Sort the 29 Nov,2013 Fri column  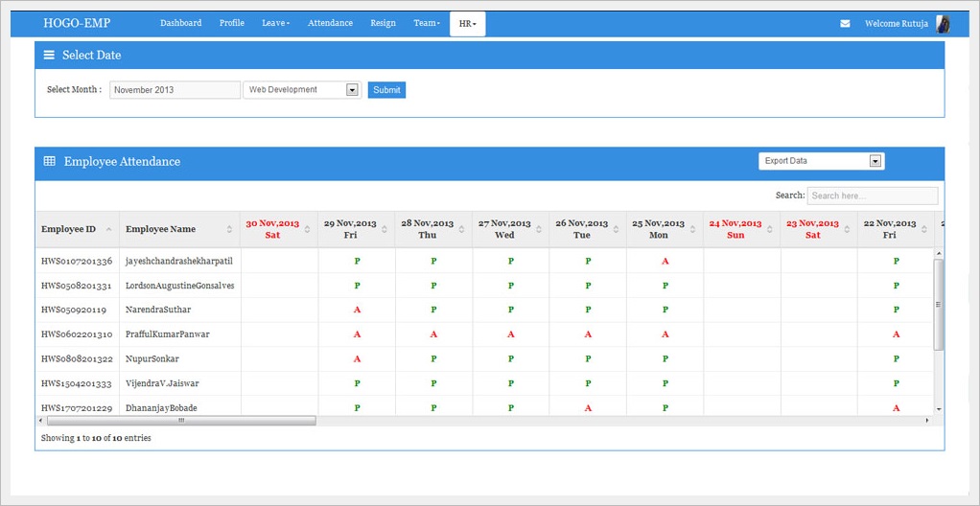point(385,229)
